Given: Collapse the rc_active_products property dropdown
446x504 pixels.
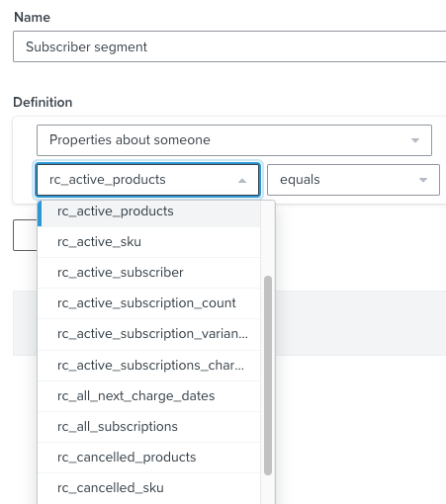Looking at the screenshot, I should click(147, 180).
